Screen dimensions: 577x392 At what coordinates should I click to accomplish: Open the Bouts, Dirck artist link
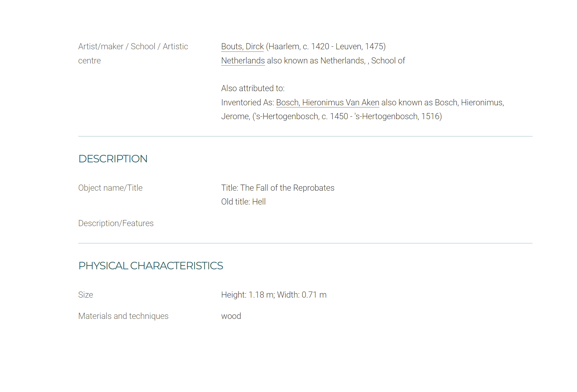242,46
